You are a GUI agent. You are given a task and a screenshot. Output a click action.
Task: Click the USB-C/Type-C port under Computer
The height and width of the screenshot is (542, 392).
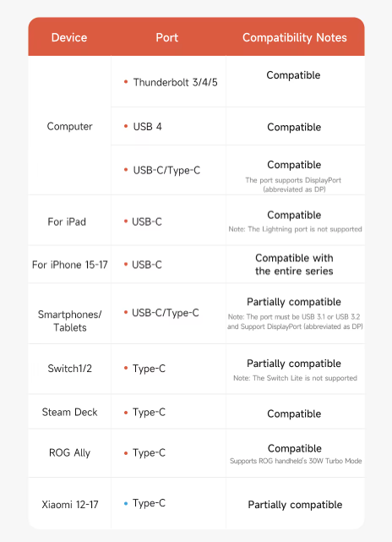166,170
